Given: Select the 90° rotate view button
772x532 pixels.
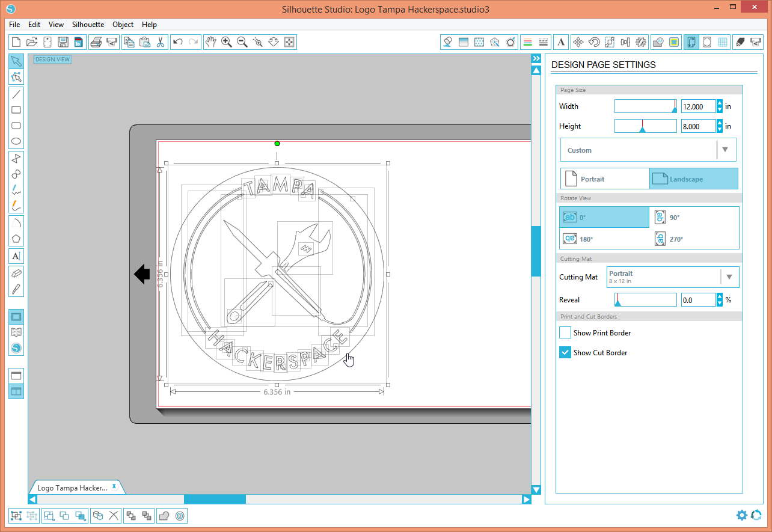Looking at the screenshot, I should tap(667, 217).
